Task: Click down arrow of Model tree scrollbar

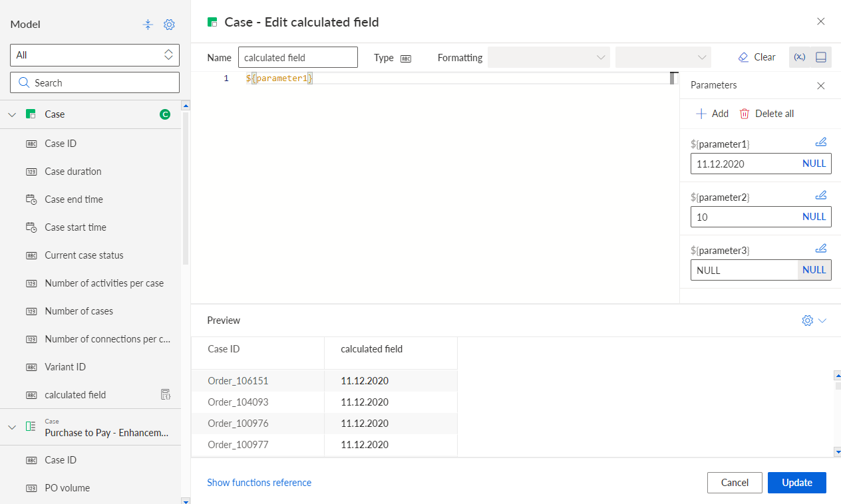Action: point(186,500)
